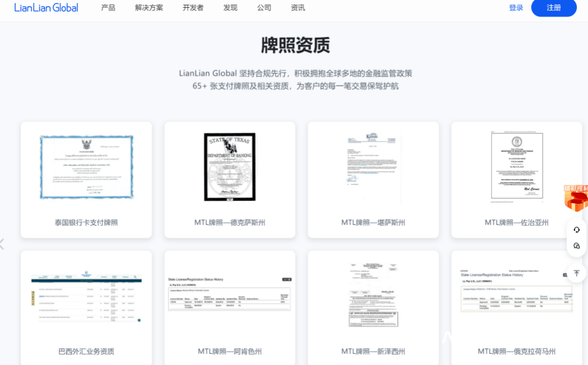This screenshot has height=365, width=588.
Task: View the MTL牌照—德克萨斯州 license image
Action: [x=230, y=167]
